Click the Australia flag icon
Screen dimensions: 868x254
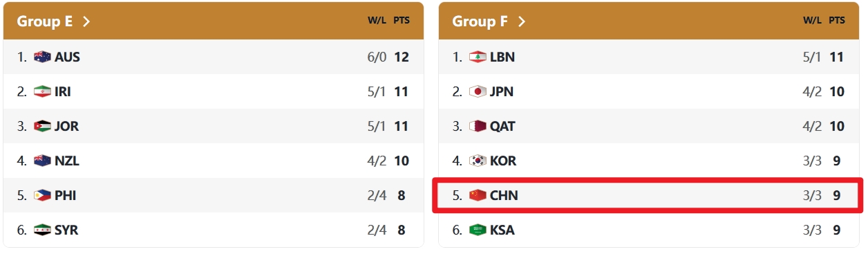pos(42,57)
